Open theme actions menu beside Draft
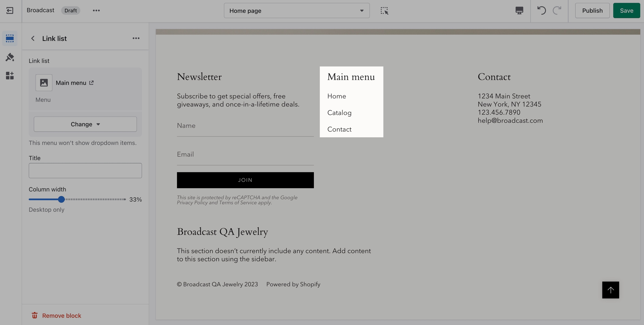 pos(96,11)
